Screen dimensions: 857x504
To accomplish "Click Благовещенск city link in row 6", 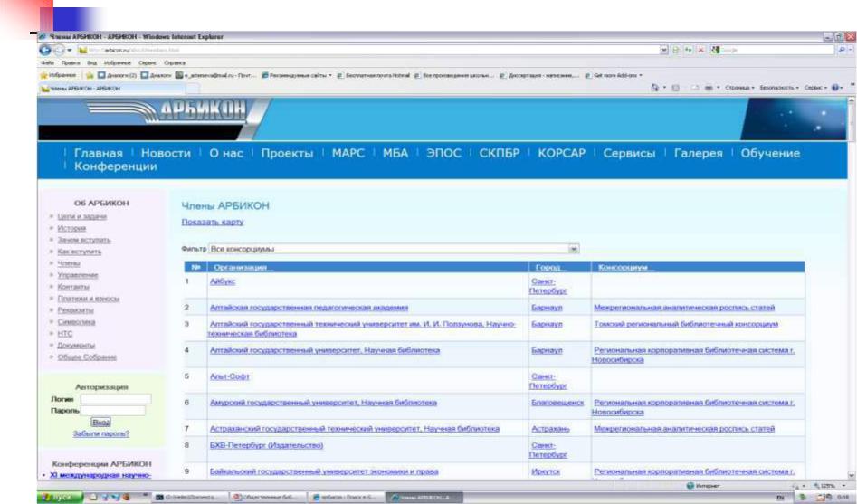I will [557, 403].
